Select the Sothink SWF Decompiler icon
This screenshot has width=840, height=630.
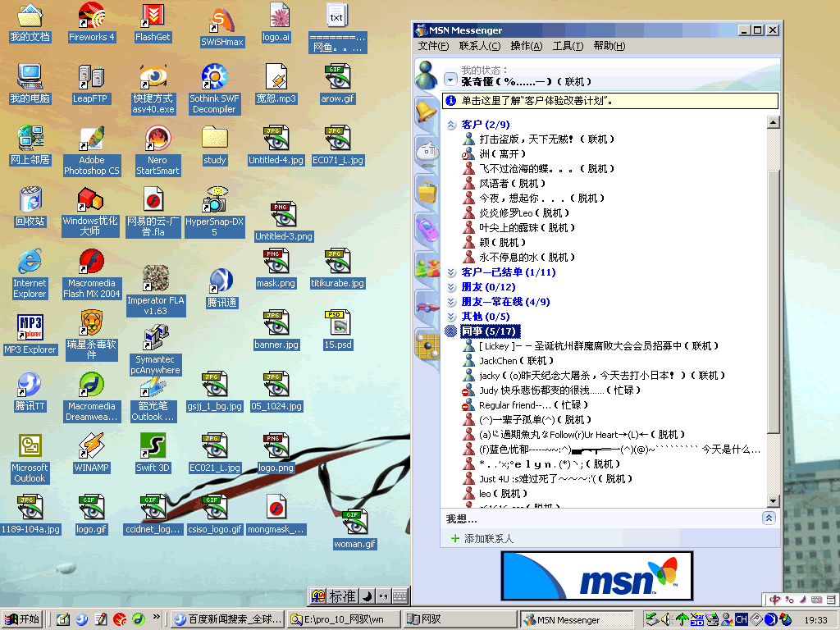[x=214, y=89]
